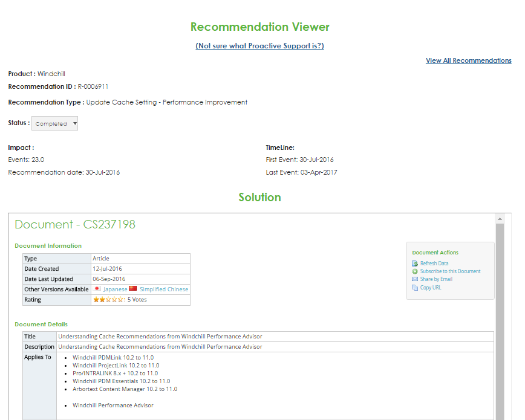
Task: Click the Product value Windchill
Action: [51, 74]
